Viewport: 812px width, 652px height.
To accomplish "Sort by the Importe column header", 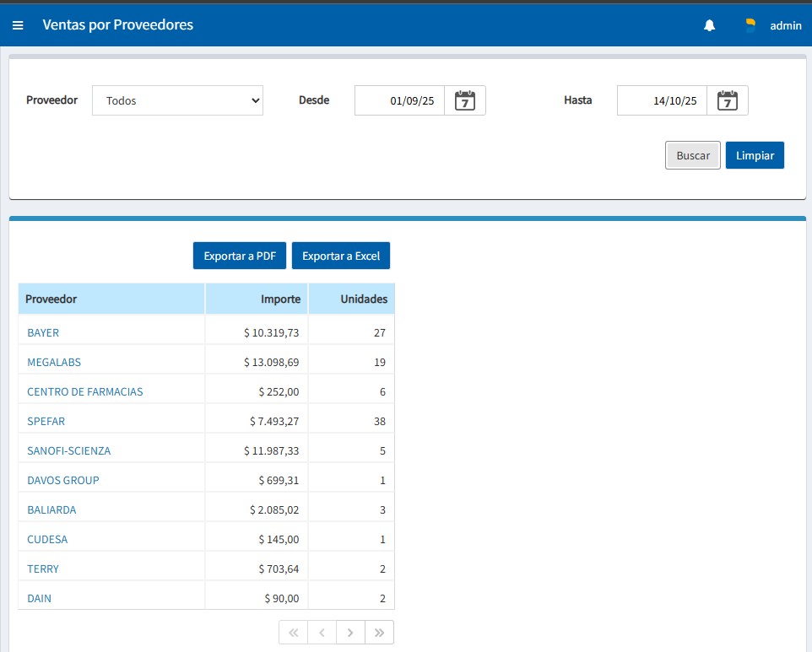I will pos(280,299).
